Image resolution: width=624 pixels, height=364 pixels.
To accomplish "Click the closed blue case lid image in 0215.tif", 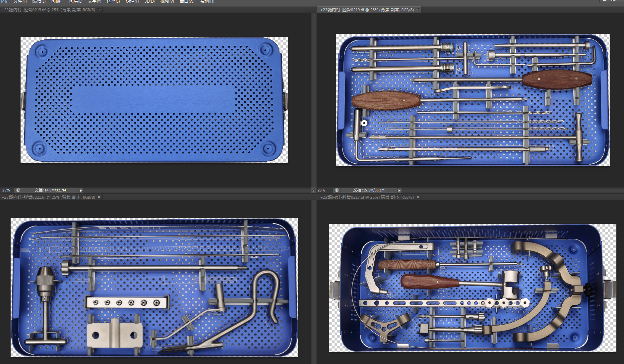I will point(154,100).
